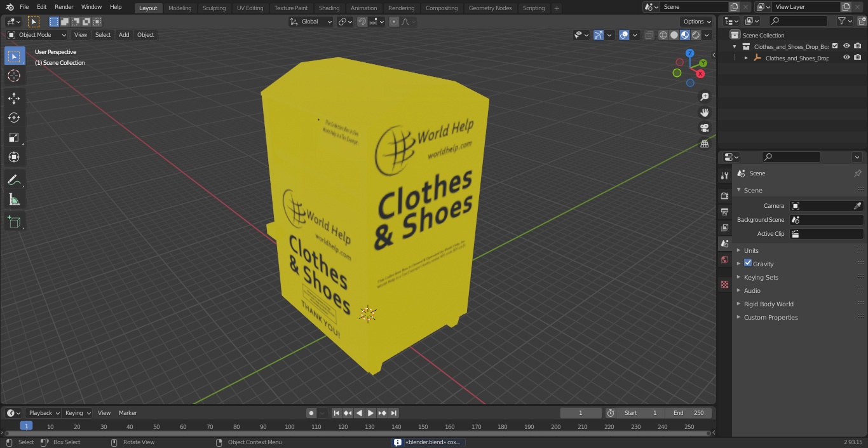Switch to the Shading workspace tab
Viewport: 868px width, 448px height.
click(x=329, y=8)
